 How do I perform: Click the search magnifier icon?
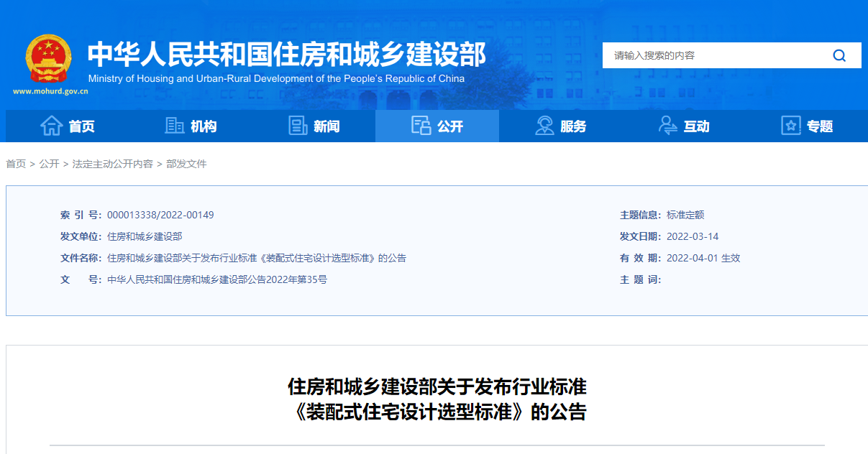click(839, 55)
